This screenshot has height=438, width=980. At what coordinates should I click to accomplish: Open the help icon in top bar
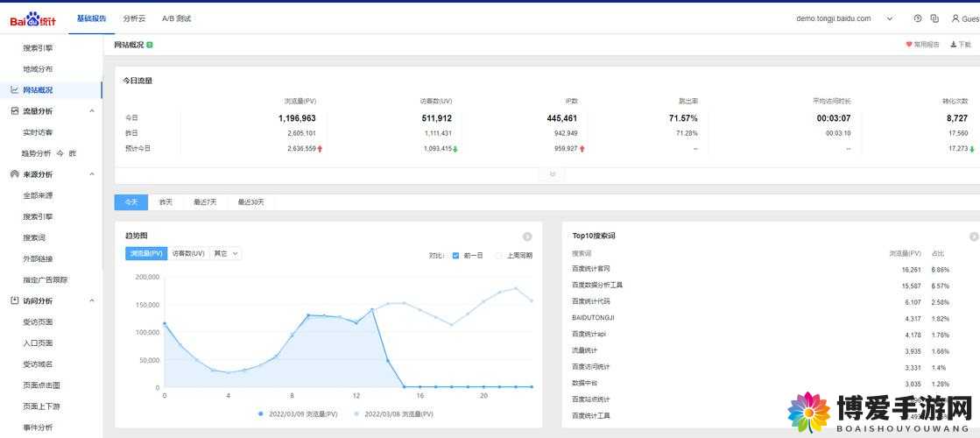click(x=918, y=18)
